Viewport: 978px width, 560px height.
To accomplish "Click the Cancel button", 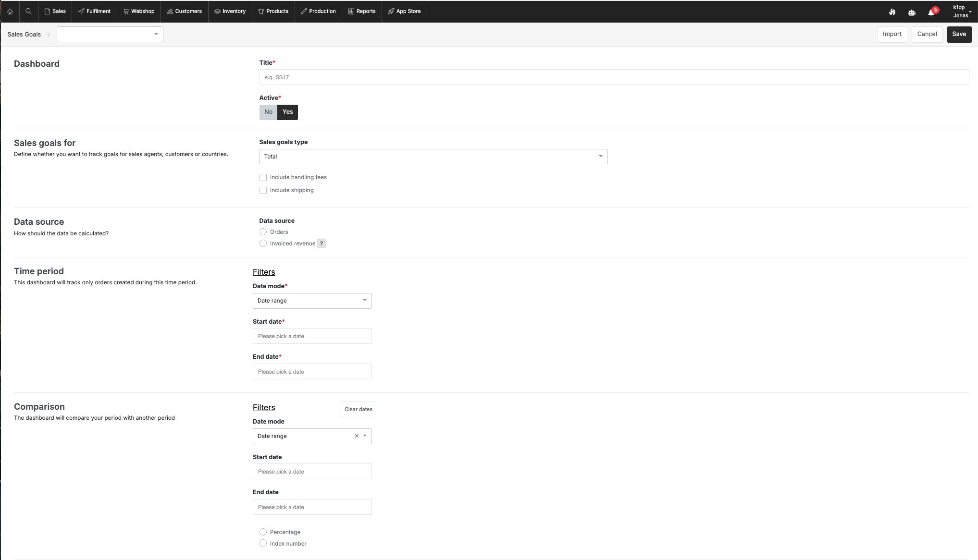I will [x=927, y=34].
